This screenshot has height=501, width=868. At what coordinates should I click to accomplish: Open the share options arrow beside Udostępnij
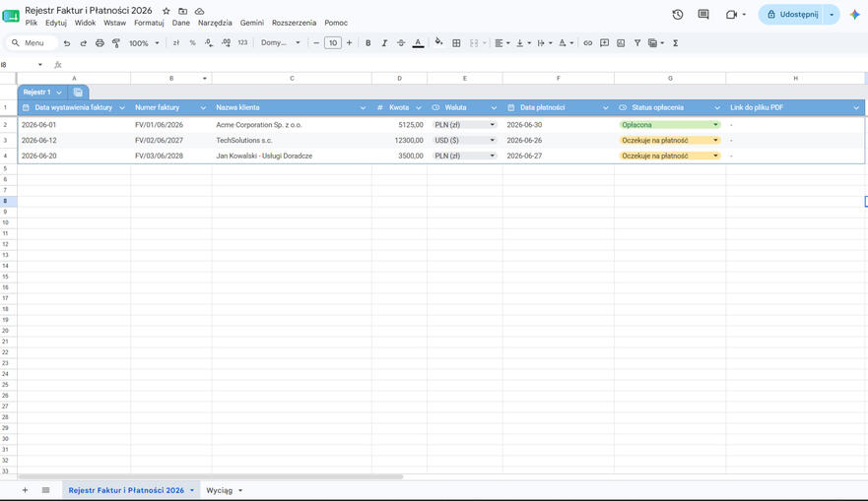(x=832, y=15)
